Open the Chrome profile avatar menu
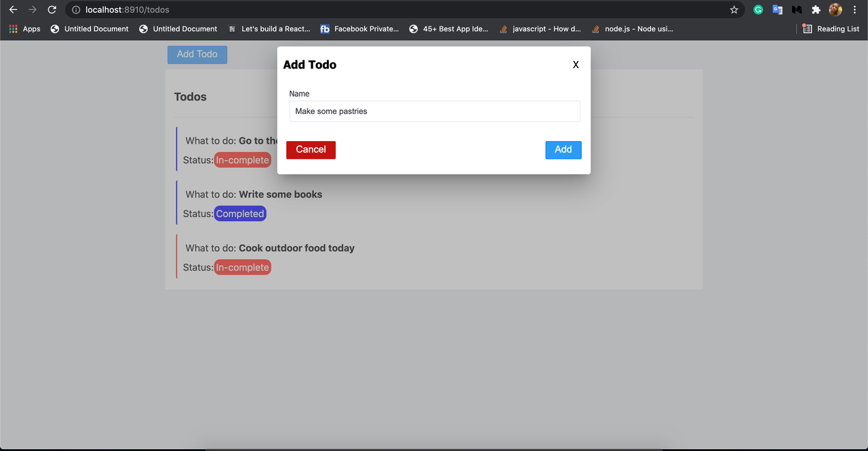868x451 pixels. (x=835, y=9)
